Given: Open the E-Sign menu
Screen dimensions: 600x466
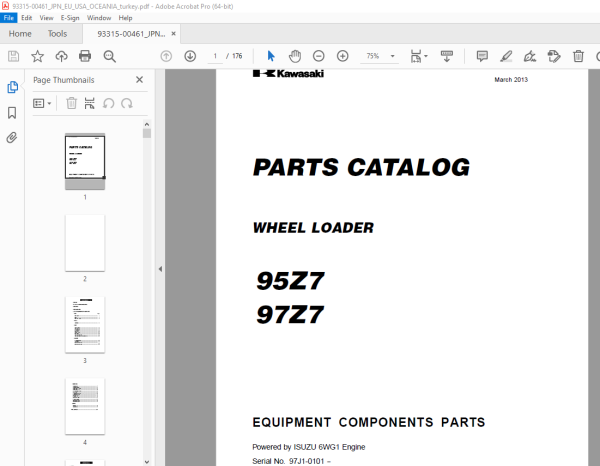Looking at the screenshot, I should click(70, 18).
